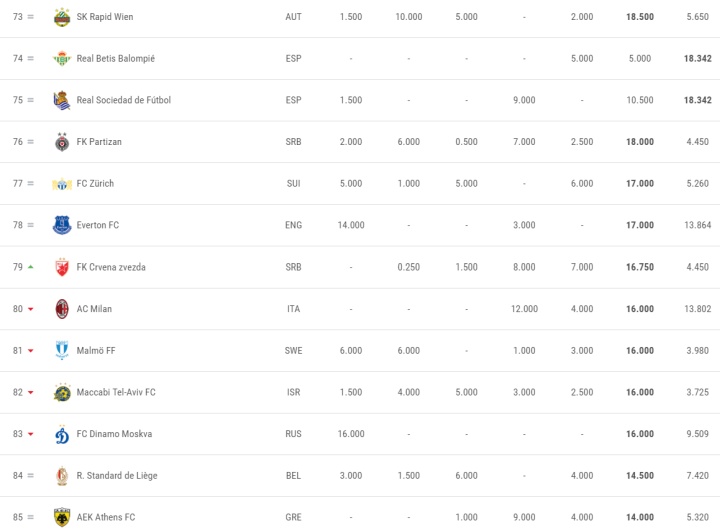Click the red down arrow at rank 80
This screenshot has width=720, height=531.
click(31, 309)
